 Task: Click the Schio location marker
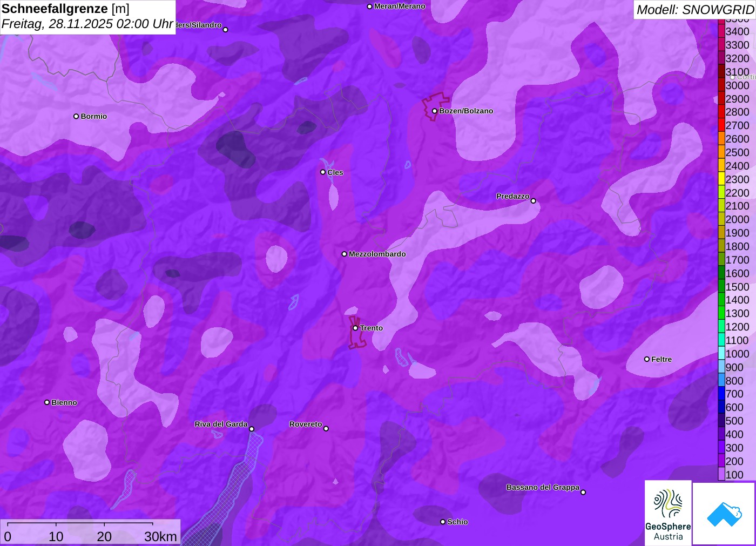(x=443, y=522)
